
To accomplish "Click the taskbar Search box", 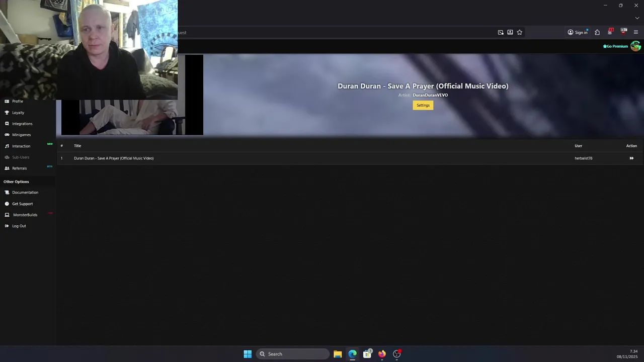I will coord(293,354).
